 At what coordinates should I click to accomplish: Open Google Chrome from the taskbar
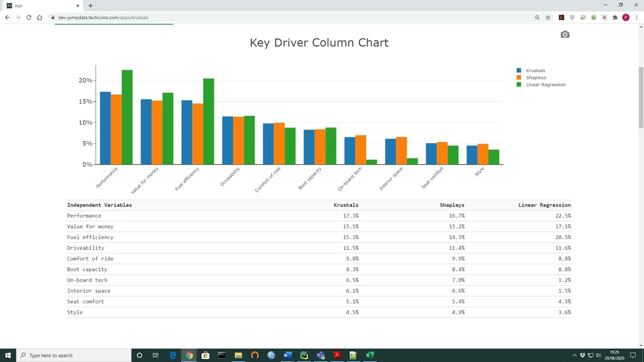click(x=189, y=355)
